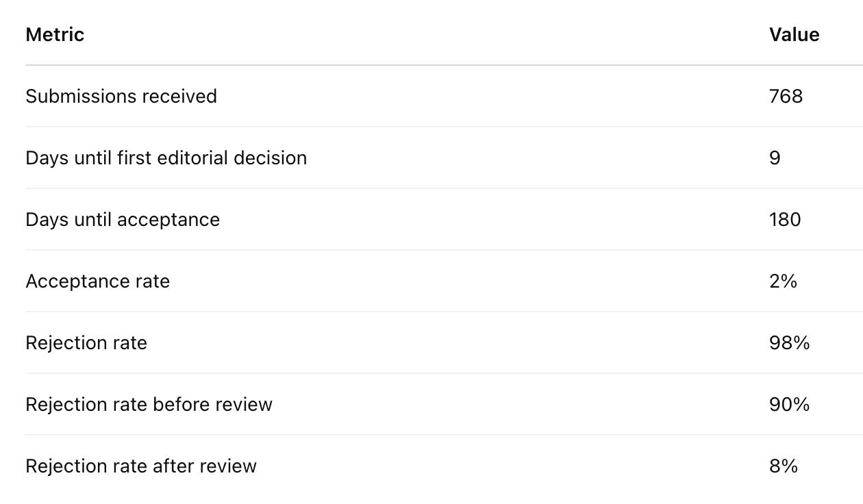Select the Submissions received row label

tap(121, 96)
